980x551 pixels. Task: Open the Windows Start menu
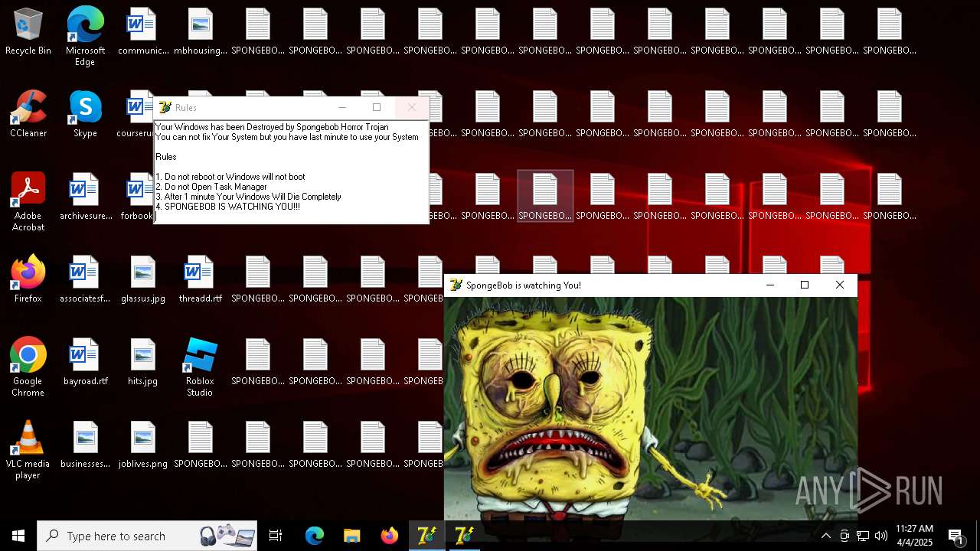click(18, 536)
